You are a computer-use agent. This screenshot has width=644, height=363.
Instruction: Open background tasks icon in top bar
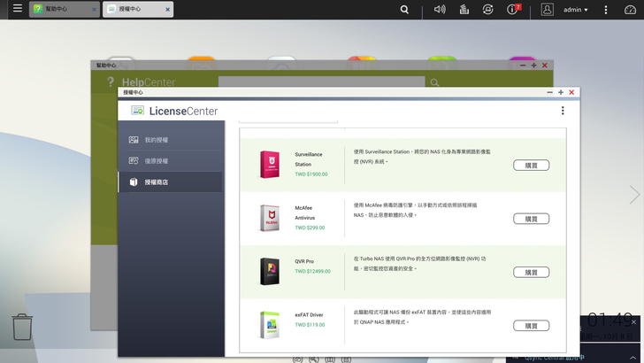[464, 10]
